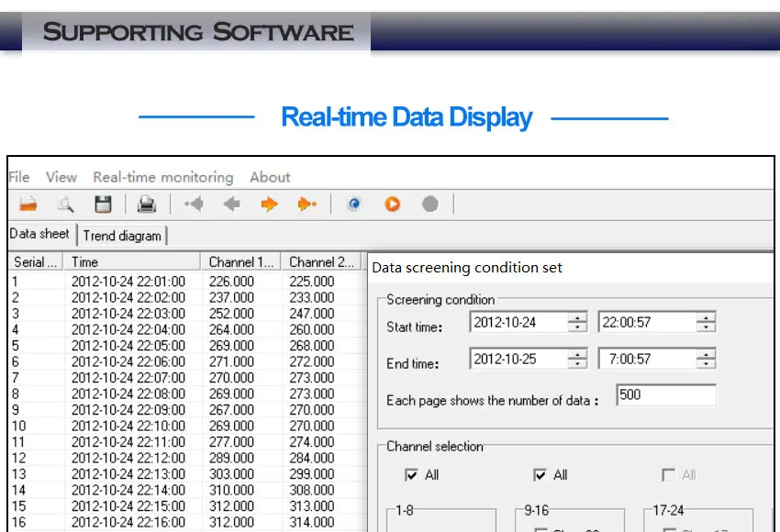
Task: Click the End time clock spinner
Action: point(706,360)
